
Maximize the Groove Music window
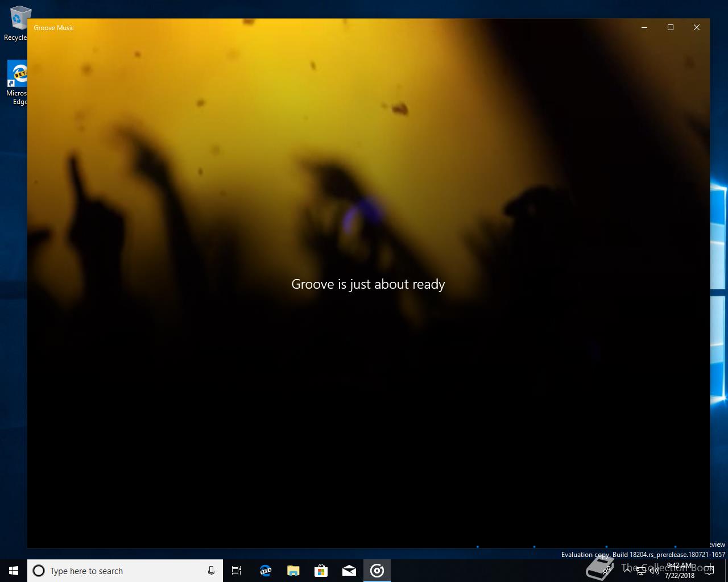(x=671, y=27)
